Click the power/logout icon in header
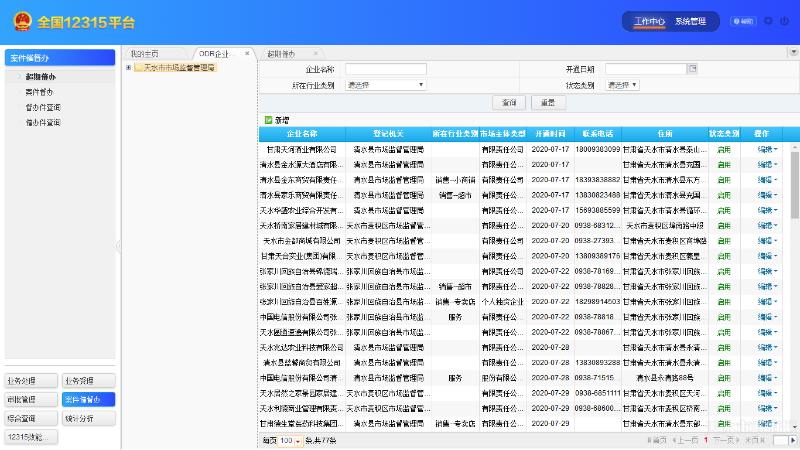 [784, 21]
